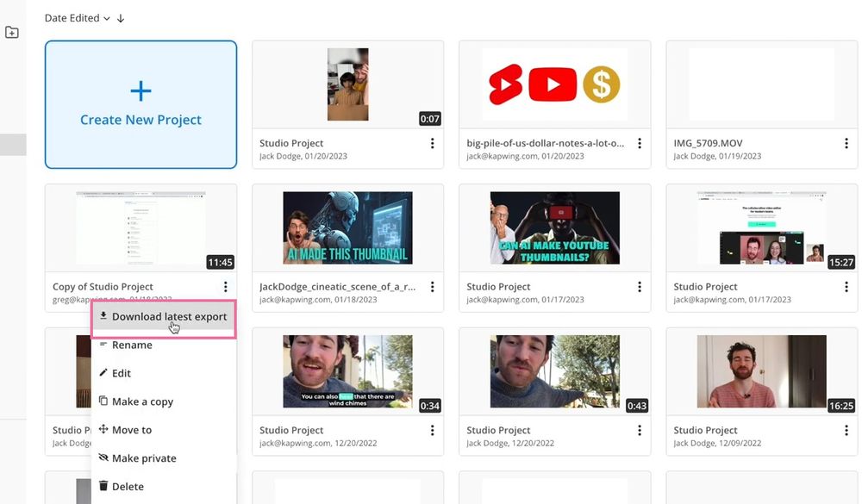862x504 pixels.
Task: Open the Date Edited sort dropdown
Action: (x=75, y=17)
